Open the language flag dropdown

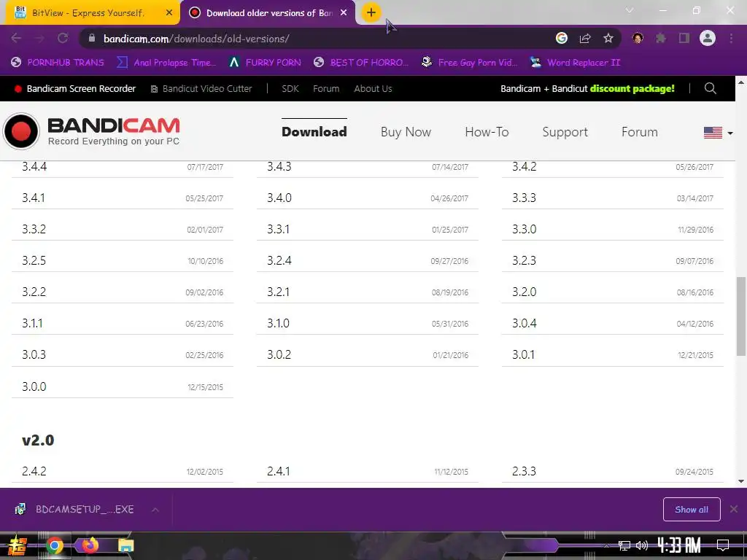coord(718,133)
